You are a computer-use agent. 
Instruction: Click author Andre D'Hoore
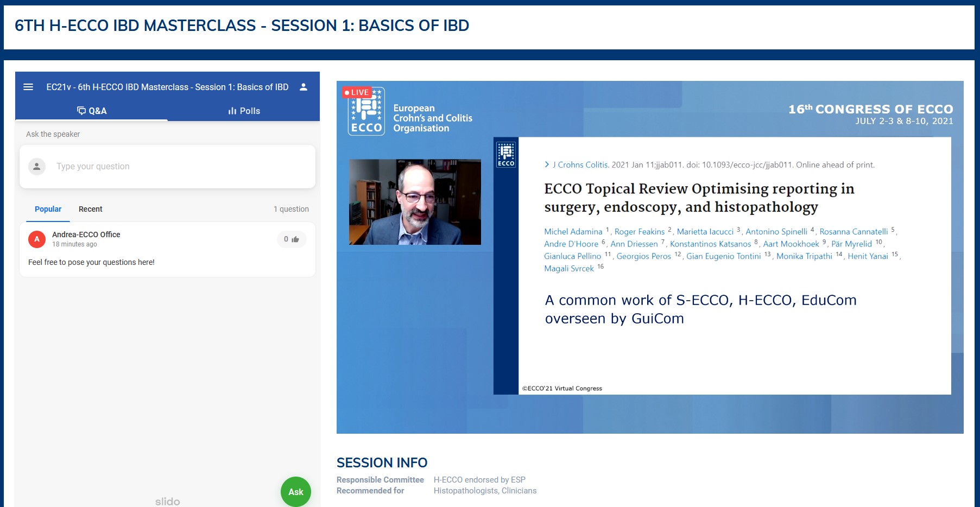571,244
